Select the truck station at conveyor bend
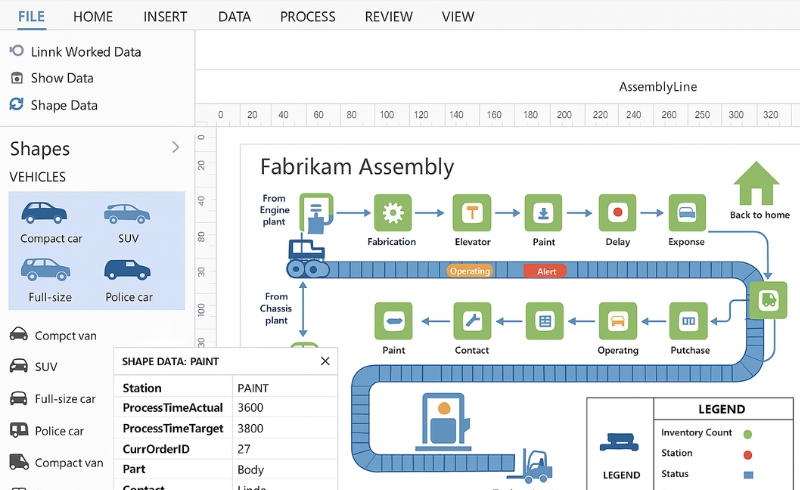The image size is (800, 490). 768,300
